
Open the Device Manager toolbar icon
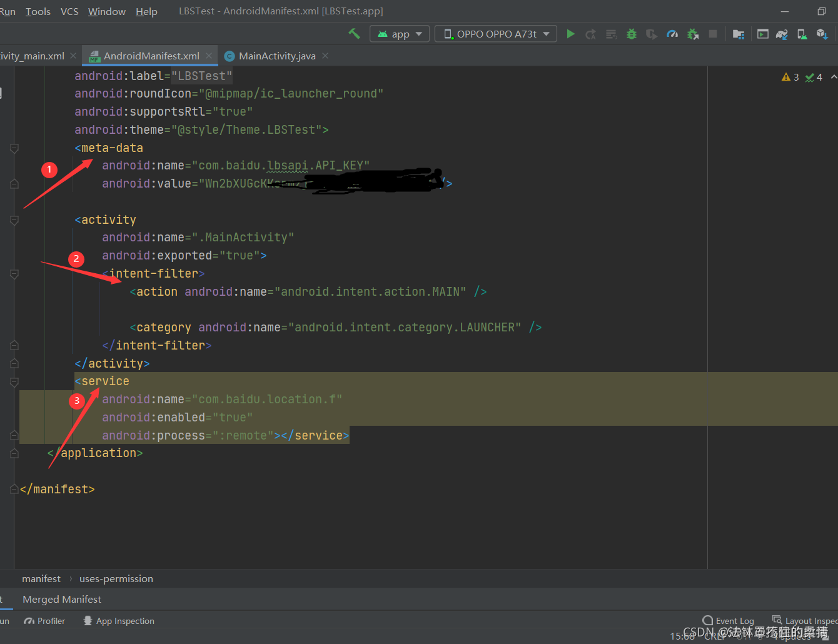[802, 34]
